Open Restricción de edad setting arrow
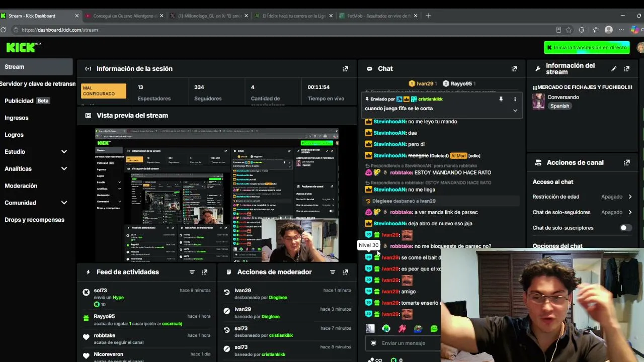The height and width of the screenshot is (362, 644). (x=630, y=197)
